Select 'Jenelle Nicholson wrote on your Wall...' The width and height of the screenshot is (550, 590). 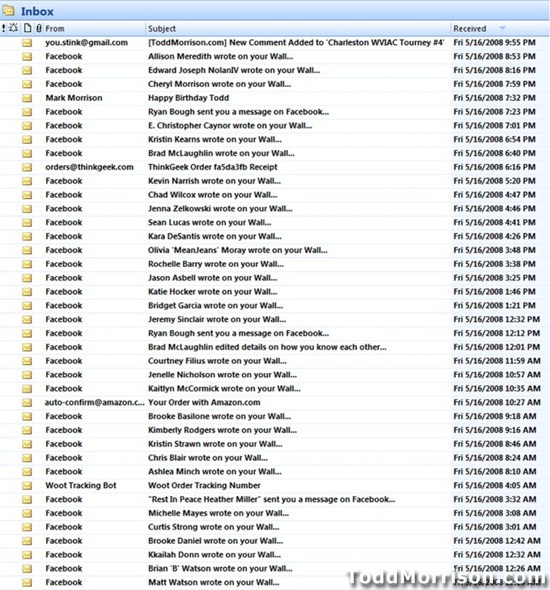point(222,375)
